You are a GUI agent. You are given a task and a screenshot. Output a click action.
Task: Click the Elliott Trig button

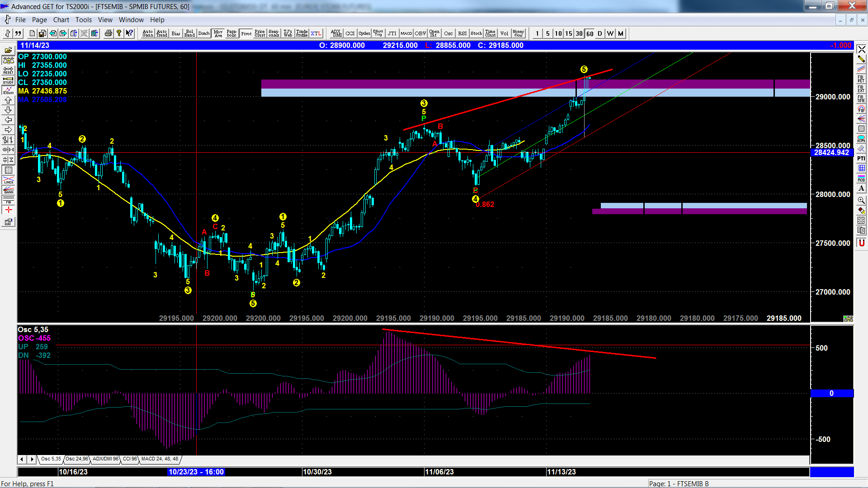pyautogui.click(x=378, y=33)
